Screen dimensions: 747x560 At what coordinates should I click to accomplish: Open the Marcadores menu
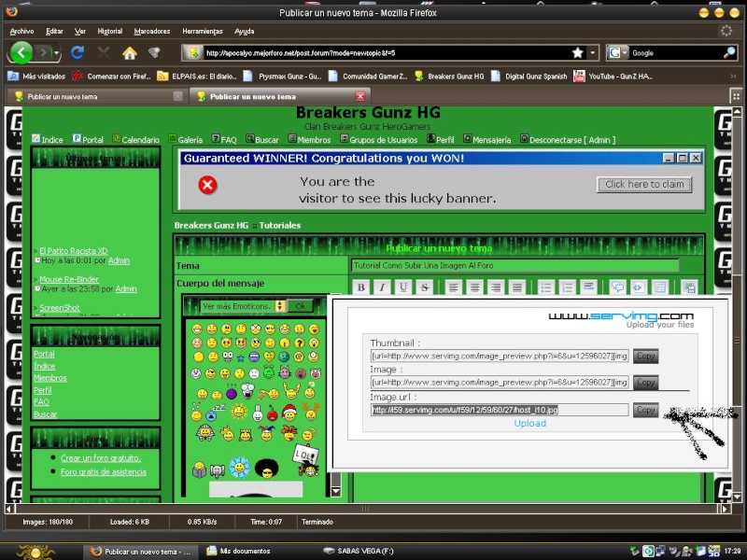[152, 32]
